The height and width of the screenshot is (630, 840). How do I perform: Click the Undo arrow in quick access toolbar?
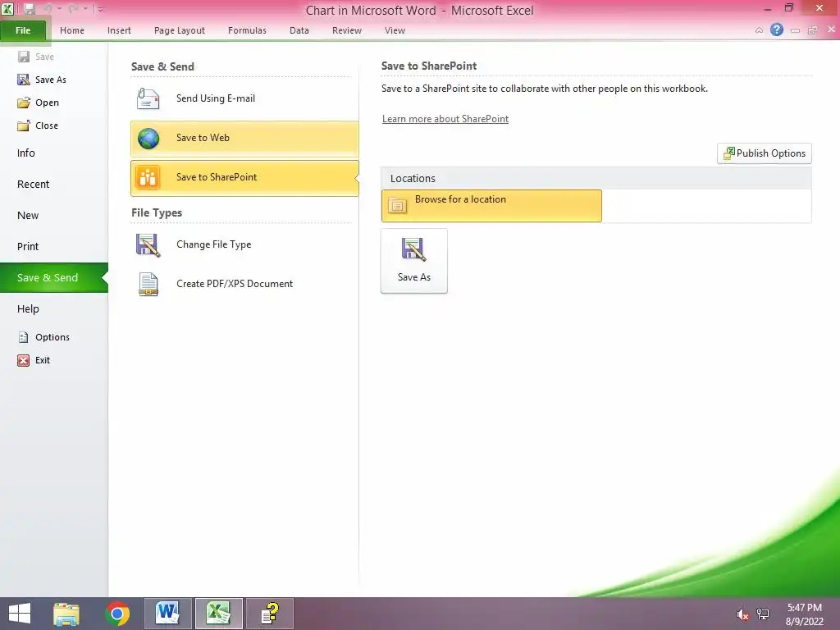tap(48, 9)
